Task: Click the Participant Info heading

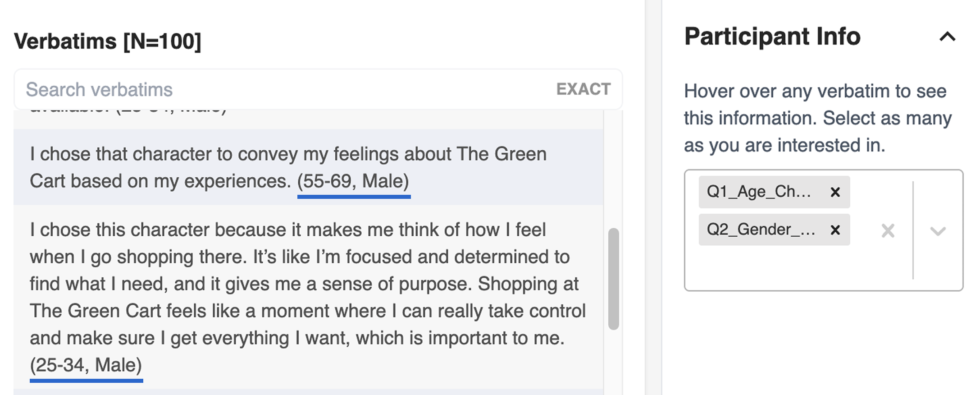Action: (x=772, y=37)
